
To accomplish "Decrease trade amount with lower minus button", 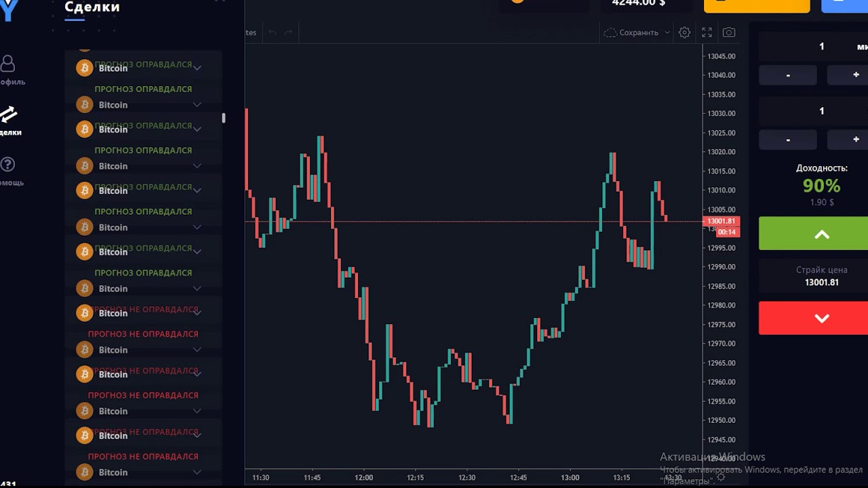I will pyautogui.click(x=788, y=140).
